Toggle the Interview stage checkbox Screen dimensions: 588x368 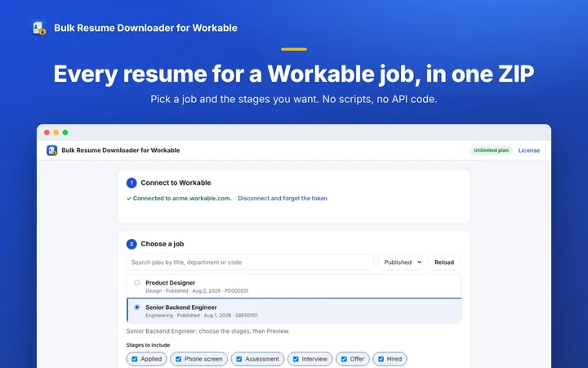(296, 359)
